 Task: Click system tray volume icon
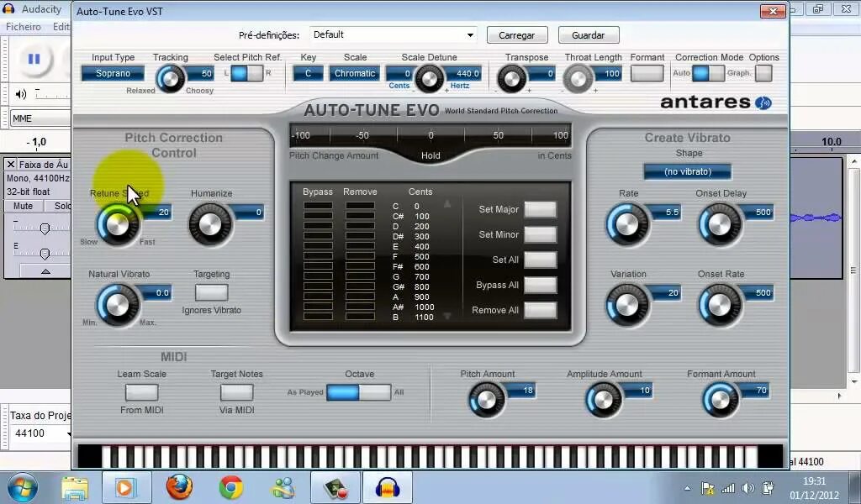click(x=747, y=488)
